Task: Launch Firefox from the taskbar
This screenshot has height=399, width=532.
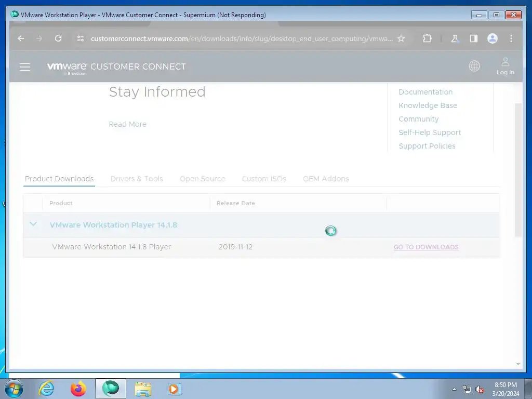Action: click(x=78, y=389)
